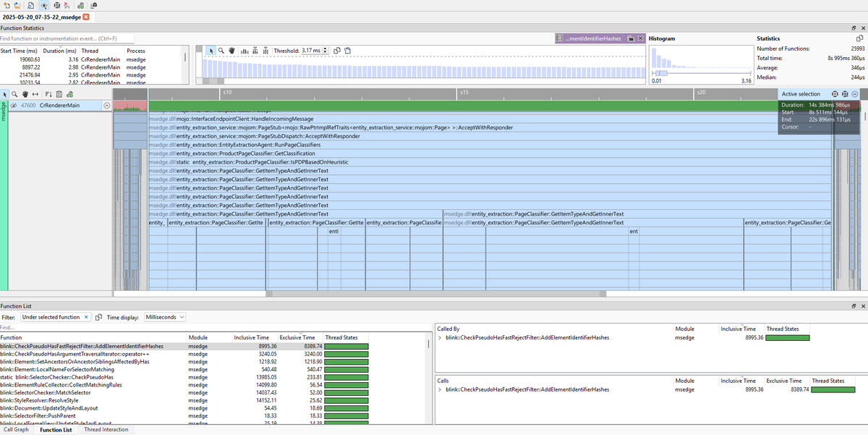Click the clipboard icon after the Threshold copy icon
The image size is (868, 435).
(x=348, y=51)
